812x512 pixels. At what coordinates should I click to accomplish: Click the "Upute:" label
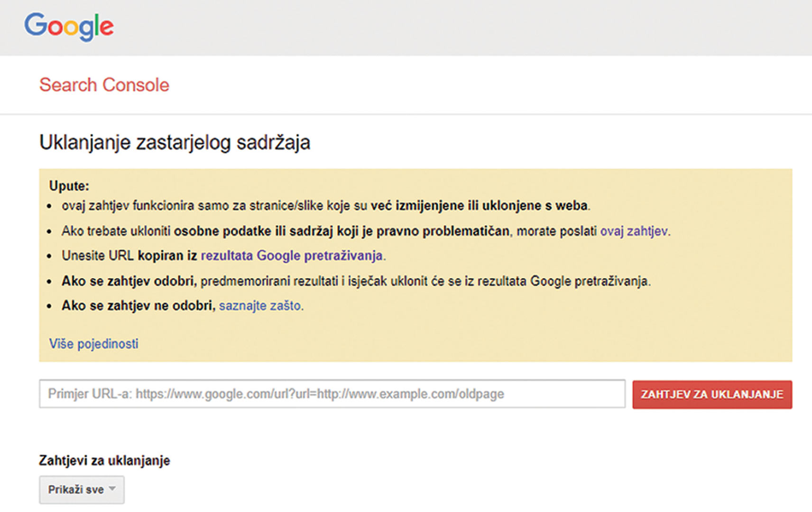coord(69,186)
